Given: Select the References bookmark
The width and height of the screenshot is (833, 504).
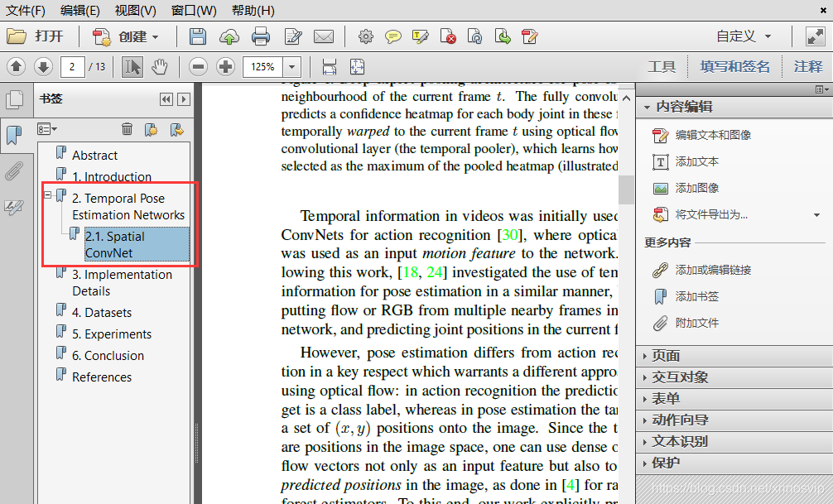Looking at the screenshot, I should [102, 377].
